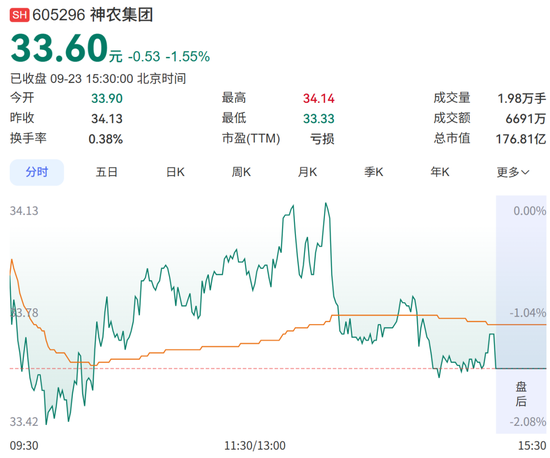The height and width of the screenshot is (458, 550).
Task: Click the 33.42 y-axis label
Action: 24,422
